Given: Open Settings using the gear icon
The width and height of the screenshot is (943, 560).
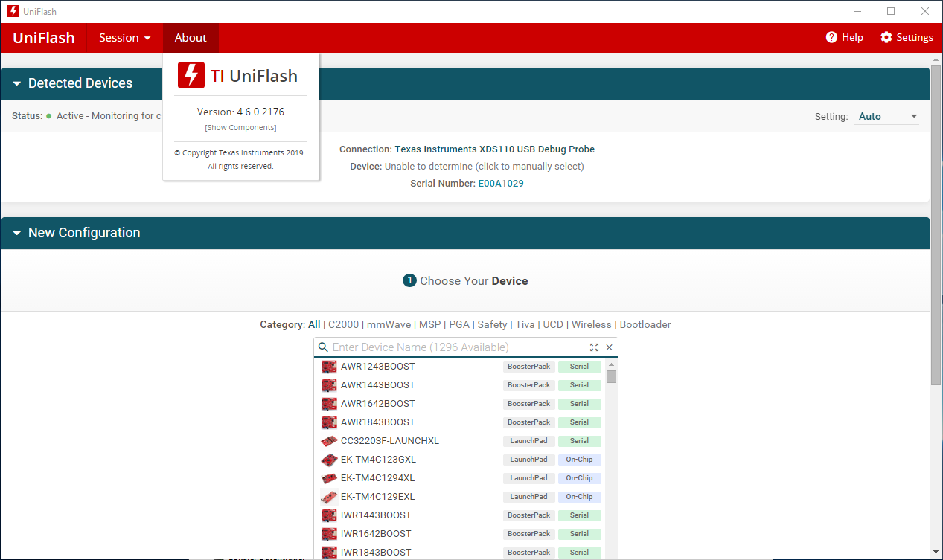Looking at the screenshot, I should pos(885,37).
